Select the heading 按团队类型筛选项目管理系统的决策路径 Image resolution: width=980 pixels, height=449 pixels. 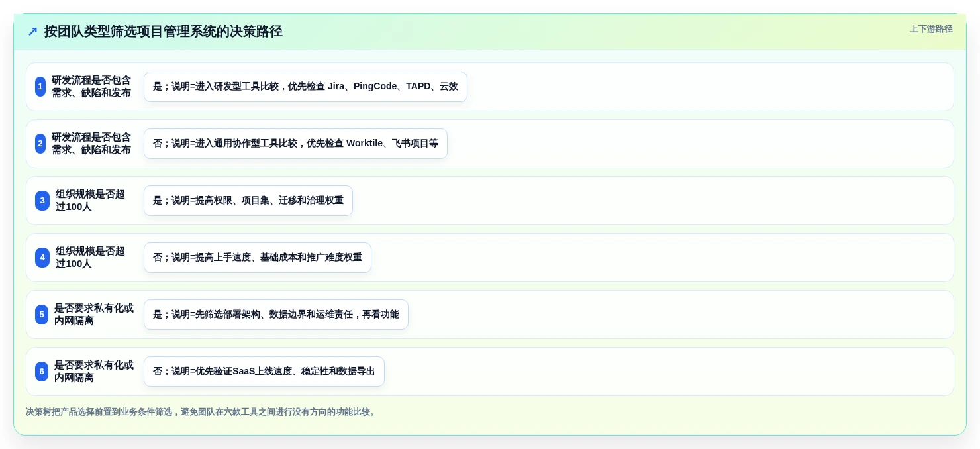164,31
